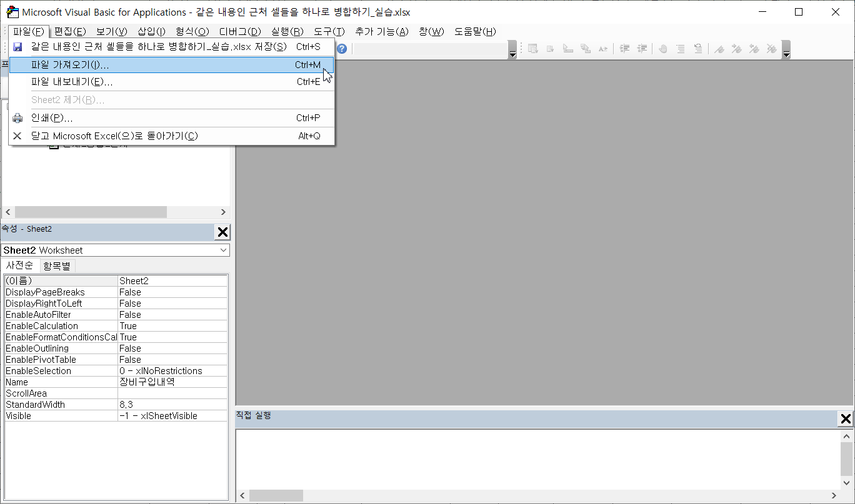Choose 닫고 Microsoft Excel(으)로 돌아가기

pos(171,136)
